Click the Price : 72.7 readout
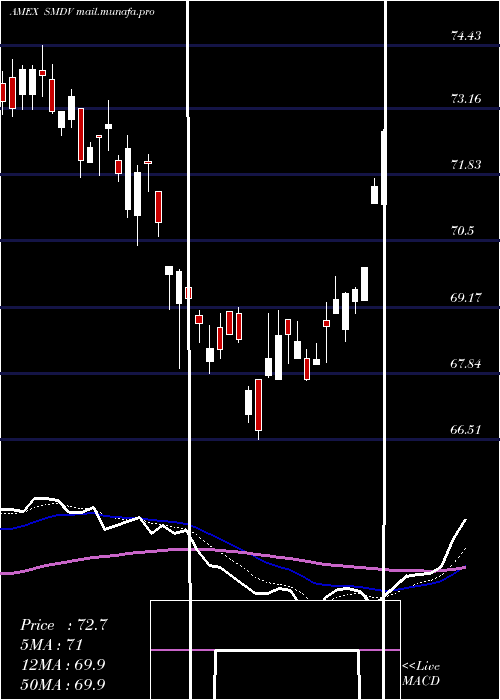 [63, 625]
